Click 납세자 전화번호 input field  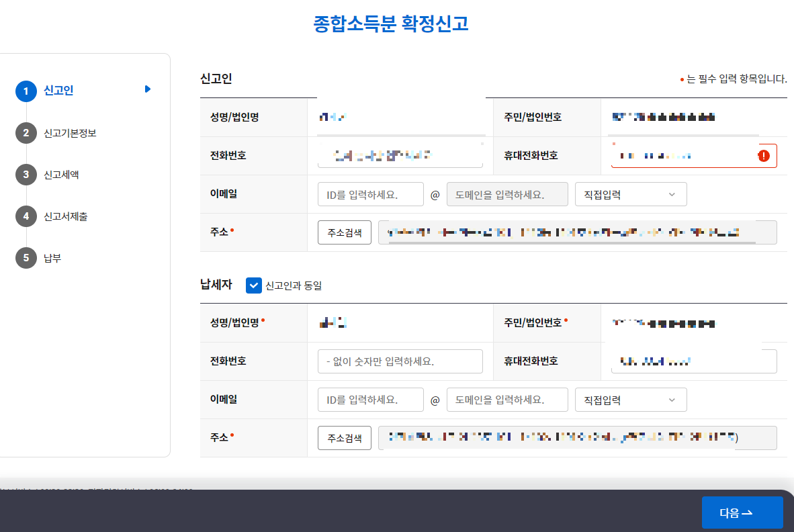400,361
